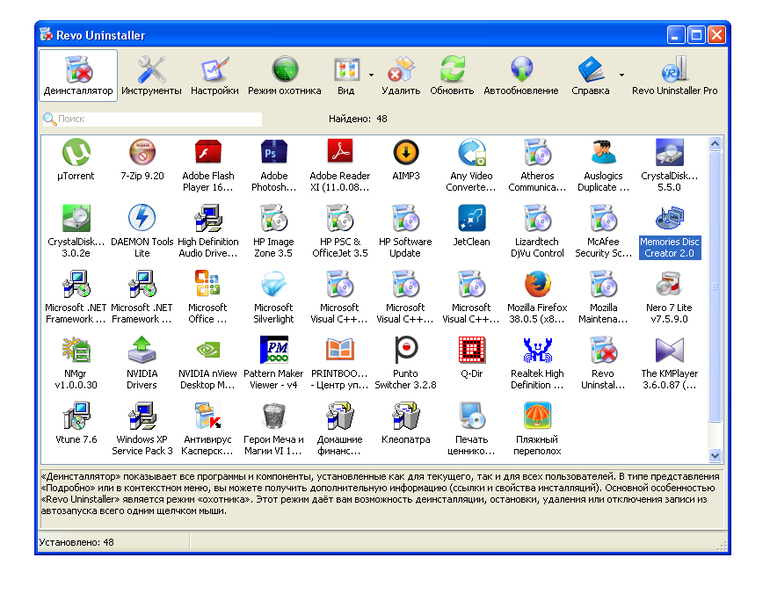Expand the Справка help dropdown arrow
The image size is (770, 594).
pyautogui.click(x=622, y=75)
